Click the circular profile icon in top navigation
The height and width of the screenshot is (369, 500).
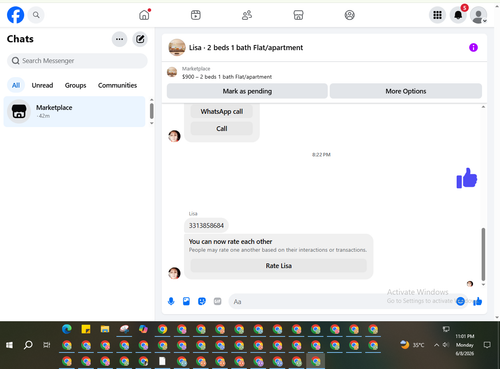[349, 15]
